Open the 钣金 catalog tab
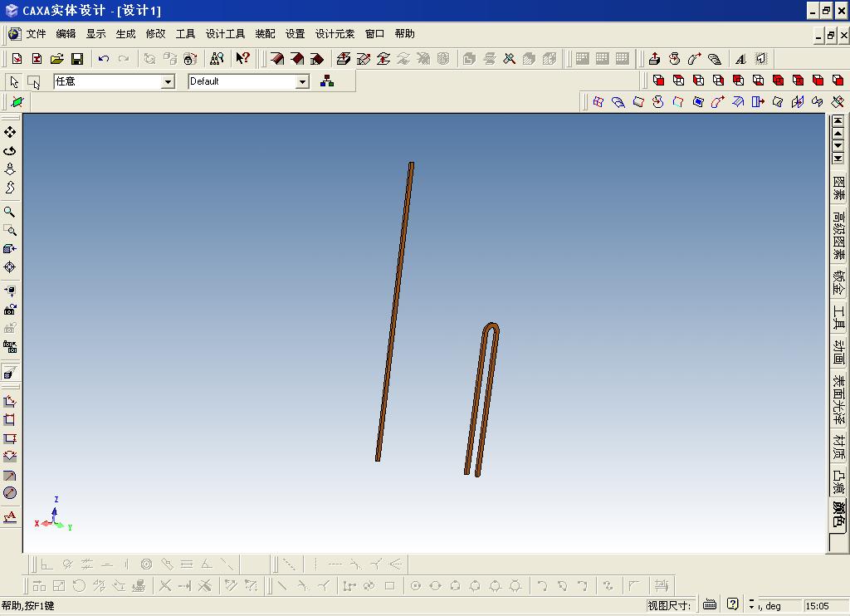 click(838, 282)
